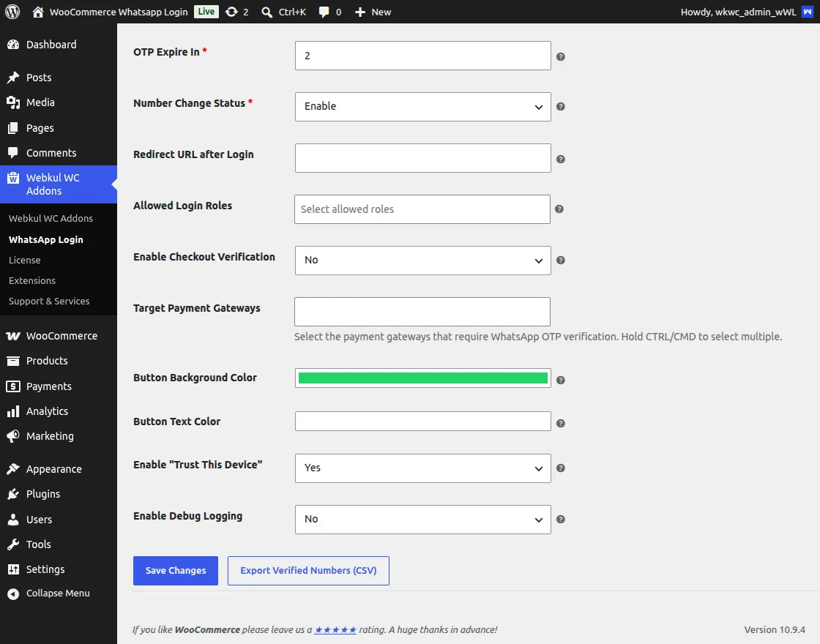Open the Enable Trust This Device dropdown

coord(422,468)
